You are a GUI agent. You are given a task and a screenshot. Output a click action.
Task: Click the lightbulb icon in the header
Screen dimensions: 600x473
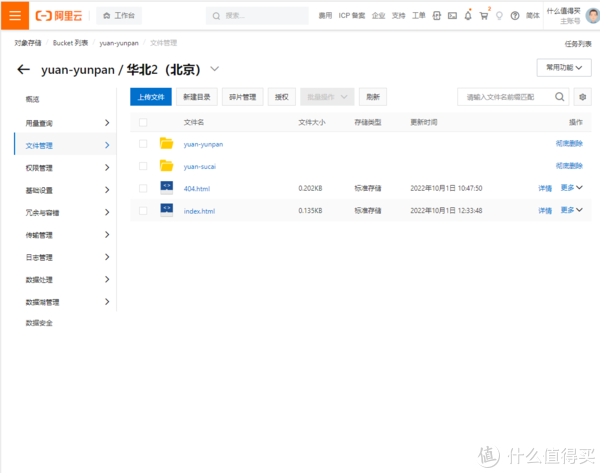point(499,16)
